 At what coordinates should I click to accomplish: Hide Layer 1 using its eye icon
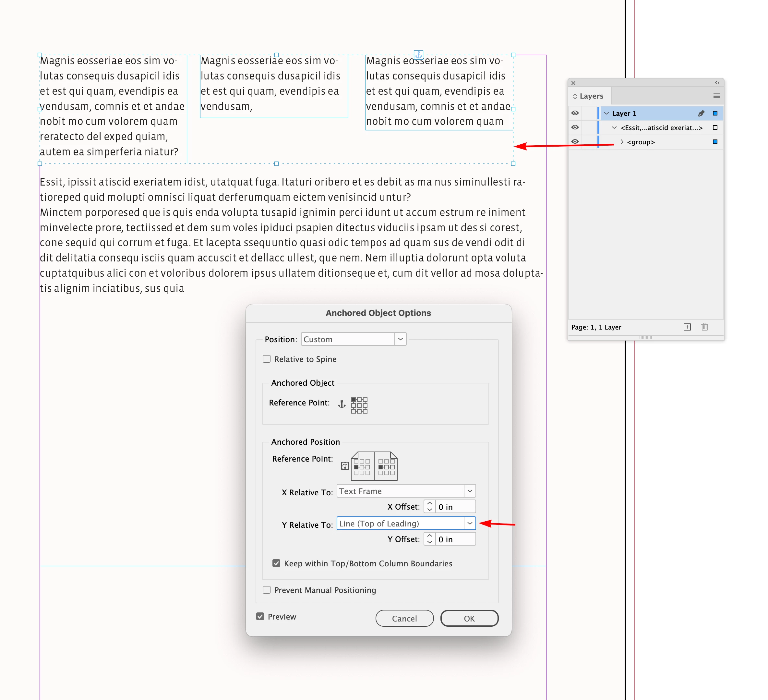(x=575, y=113)
